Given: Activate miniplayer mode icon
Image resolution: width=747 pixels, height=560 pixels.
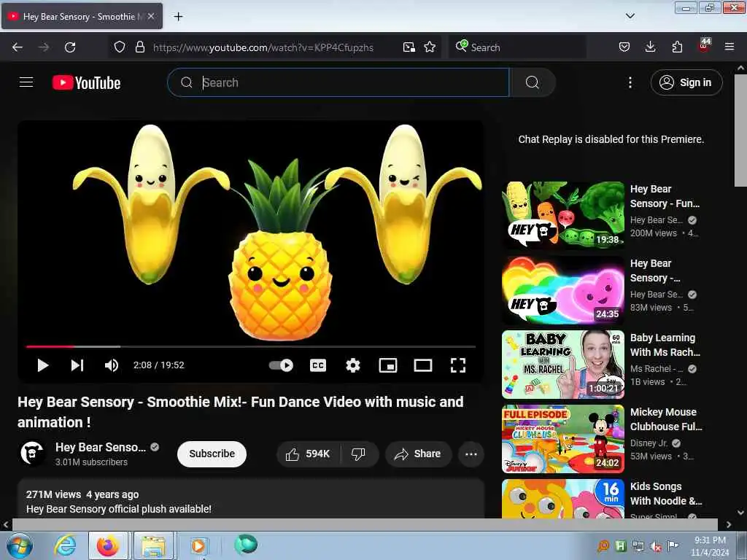Looking at the screenshot, I should [388, 365].
